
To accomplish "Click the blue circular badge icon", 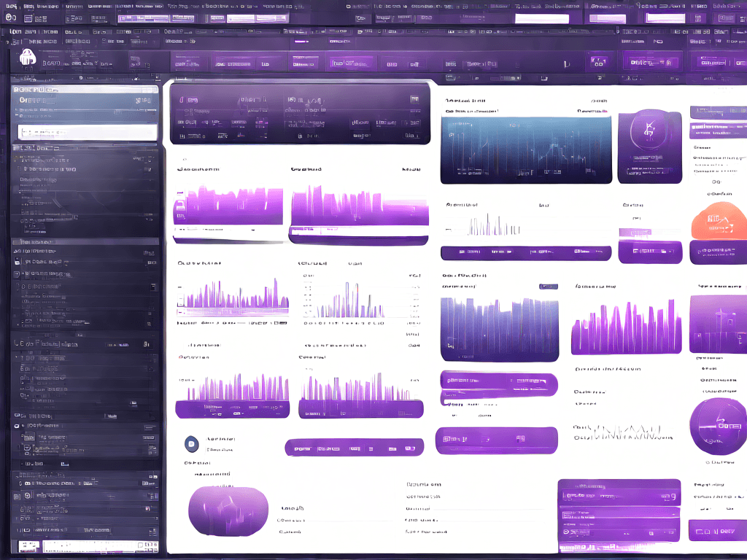I will click(192, 444).
